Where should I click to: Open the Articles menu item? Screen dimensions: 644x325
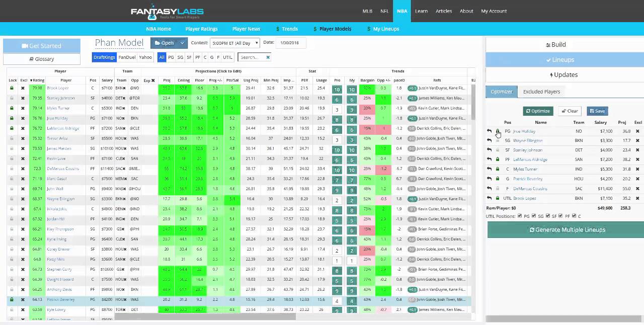point(444,11)
